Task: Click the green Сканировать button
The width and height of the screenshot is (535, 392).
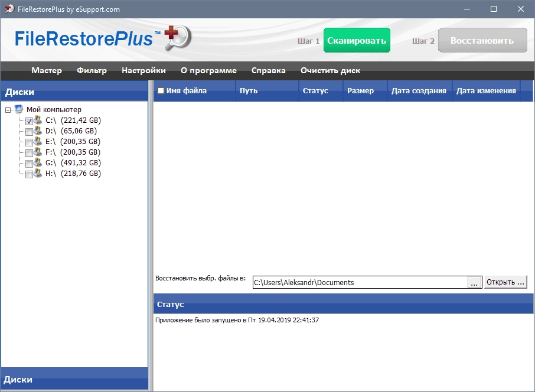Action: click(x=357, y=40)
